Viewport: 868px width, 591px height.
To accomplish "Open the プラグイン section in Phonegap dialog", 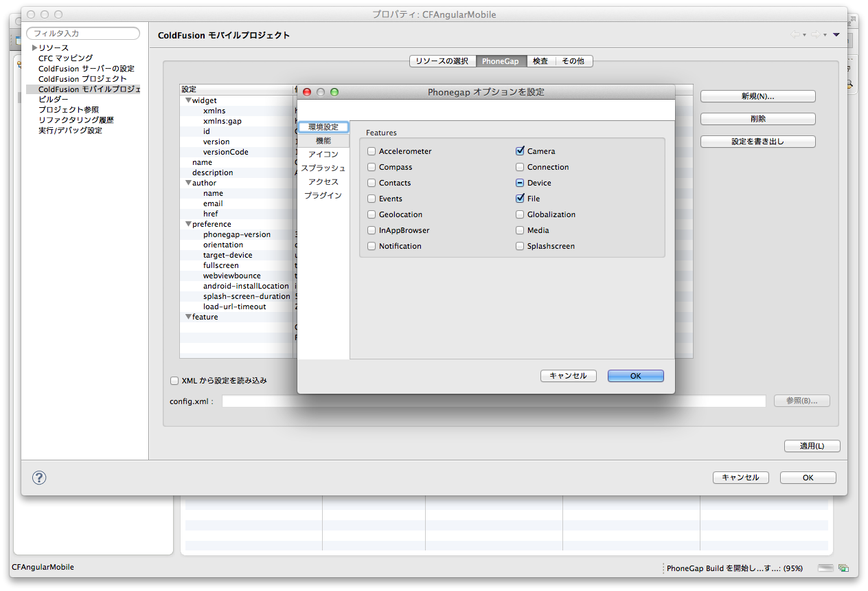I will (323, 196).
